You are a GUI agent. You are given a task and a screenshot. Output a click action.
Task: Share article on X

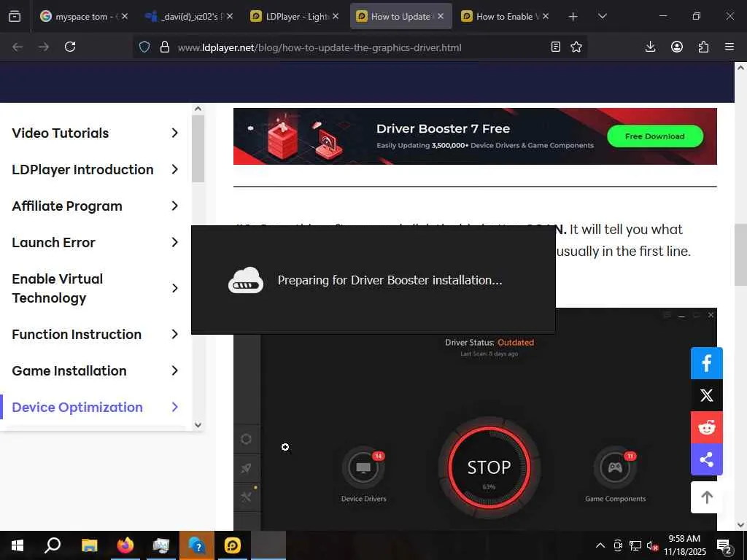pyautogui.click(x=706, y=395)
